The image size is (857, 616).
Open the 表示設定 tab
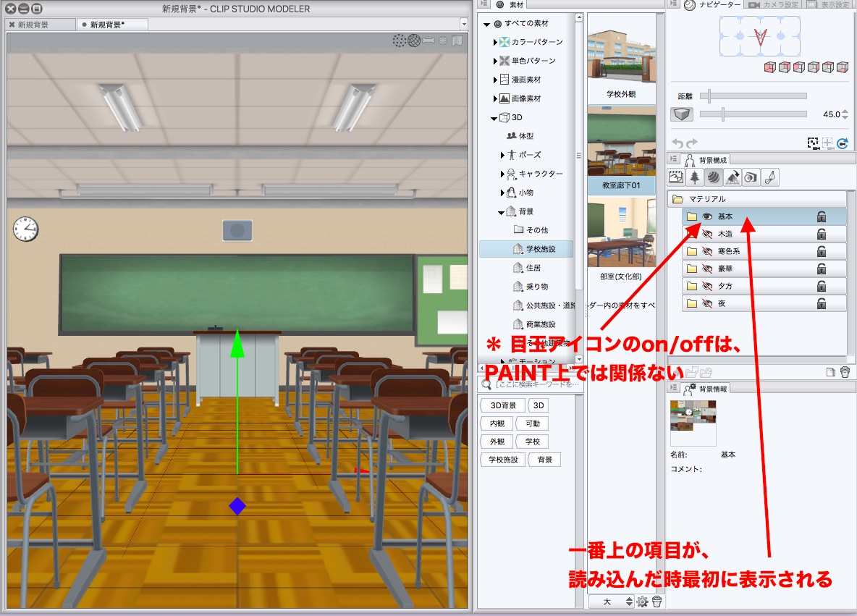829,4
